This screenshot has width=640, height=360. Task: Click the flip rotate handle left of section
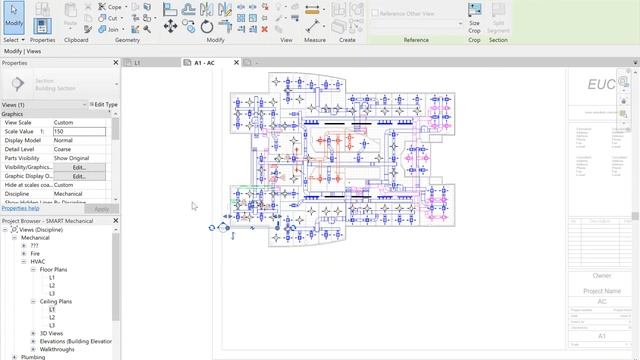(211, 228)
